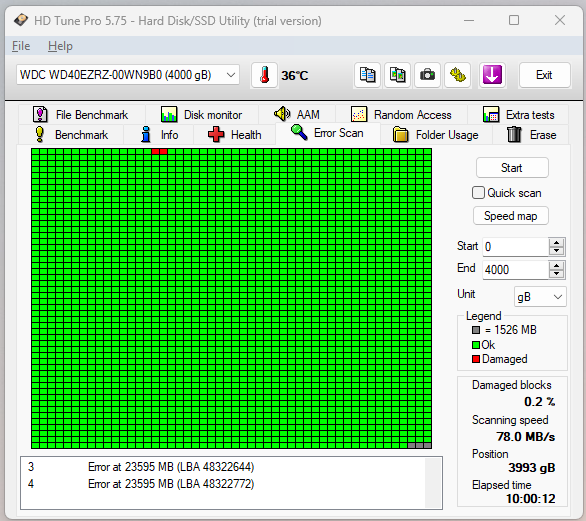Click the End value input field
This screenshot has width=586, height=521.
515,269
